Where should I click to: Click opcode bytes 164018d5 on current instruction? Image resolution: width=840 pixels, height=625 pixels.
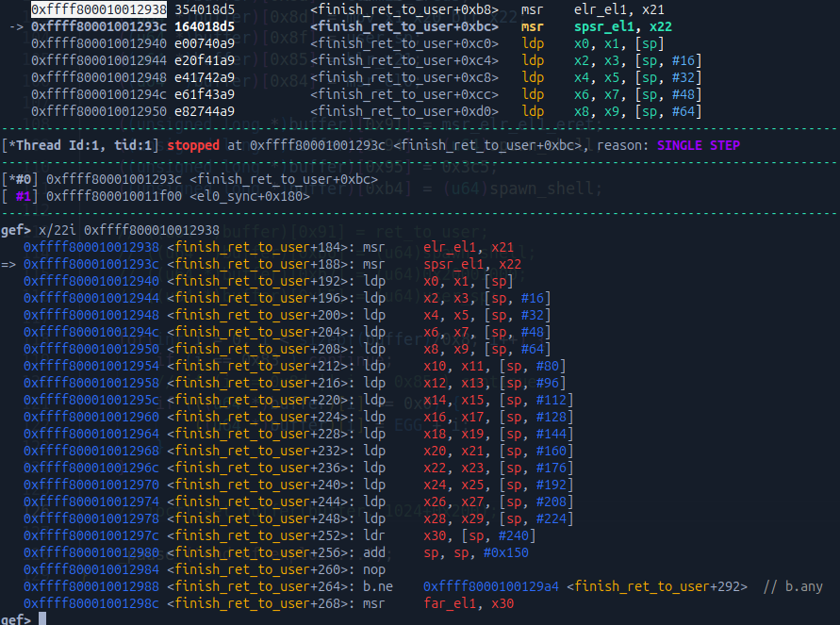click(x=205, y=26)
